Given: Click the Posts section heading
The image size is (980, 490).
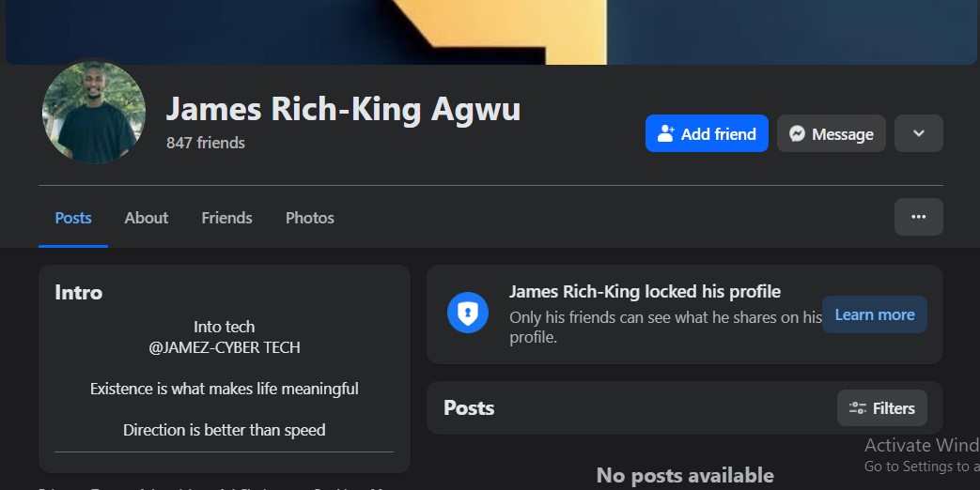Looking at the screenshot, I should (x=469, y=408).
